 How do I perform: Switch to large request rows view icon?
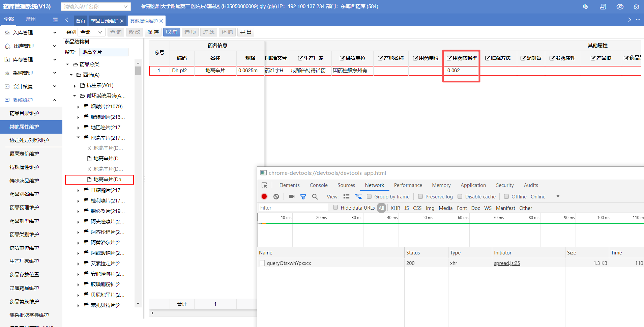(346, 196)
